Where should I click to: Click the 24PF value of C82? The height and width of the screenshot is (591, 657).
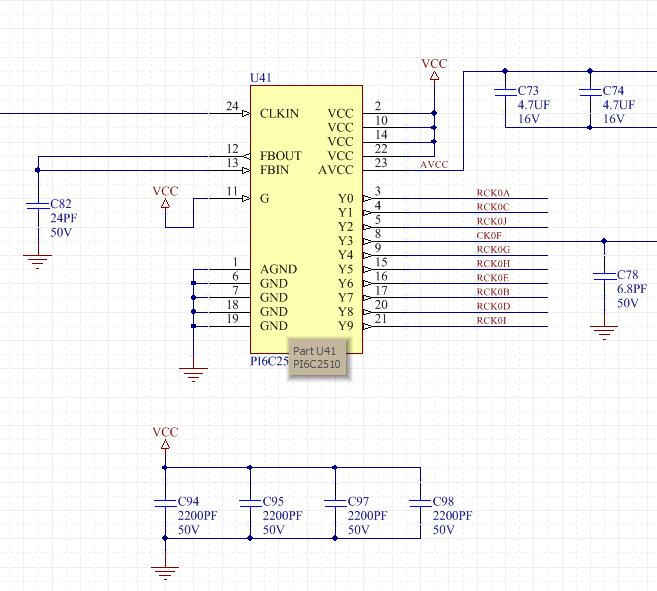coord(64,218)
